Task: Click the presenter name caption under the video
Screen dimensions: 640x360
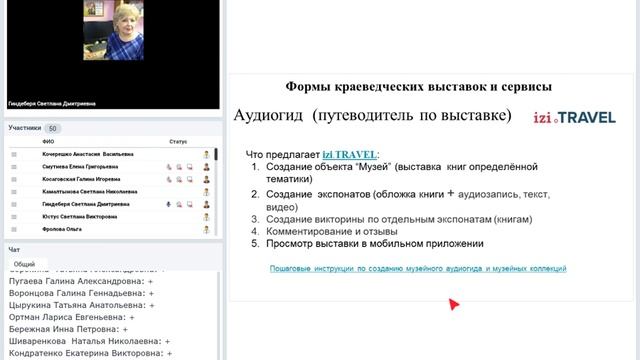Action: [52, 104]
